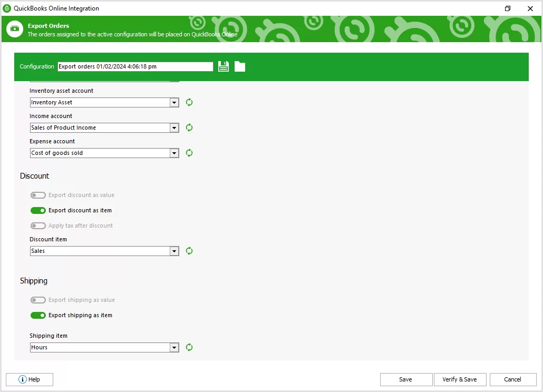Toggle Apply tax after discount

(38, 226)
